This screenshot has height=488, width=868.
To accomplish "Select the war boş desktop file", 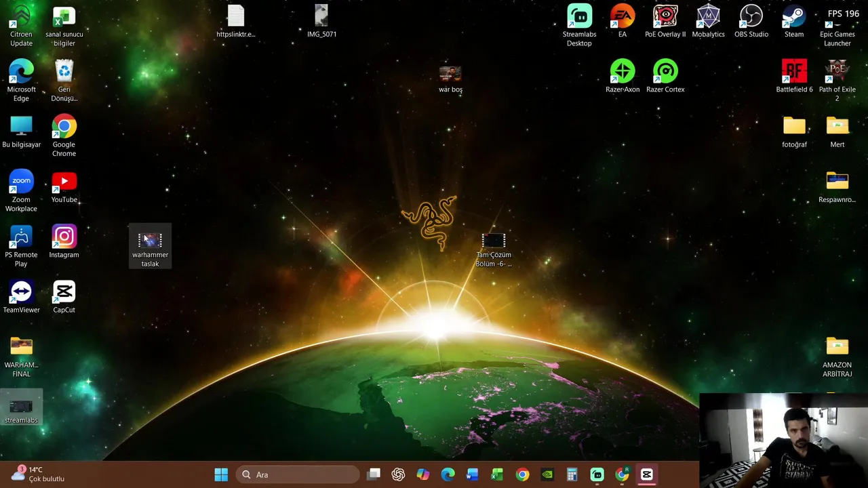I will coord(450,77).
